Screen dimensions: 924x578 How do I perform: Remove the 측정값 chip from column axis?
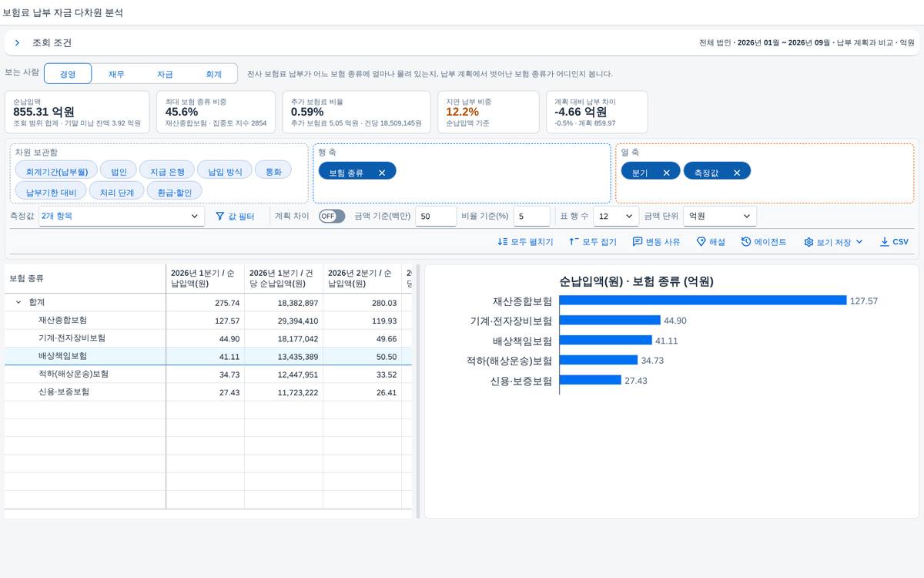point(737,173)
